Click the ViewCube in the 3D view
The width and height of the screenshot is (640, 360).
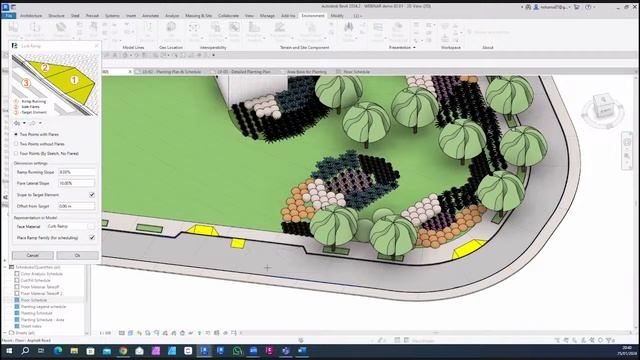tap(604, 106)
